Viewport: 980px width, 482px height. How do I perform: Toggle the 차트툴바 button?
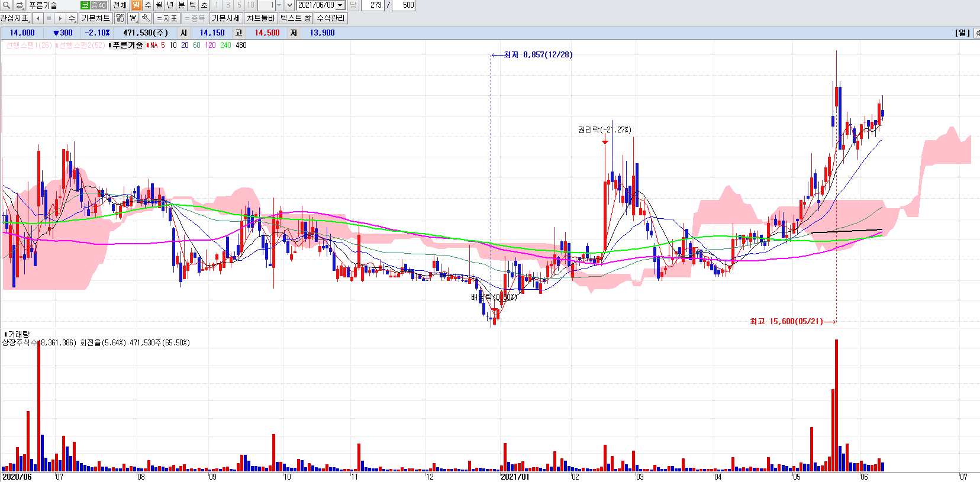pos(261,18)
